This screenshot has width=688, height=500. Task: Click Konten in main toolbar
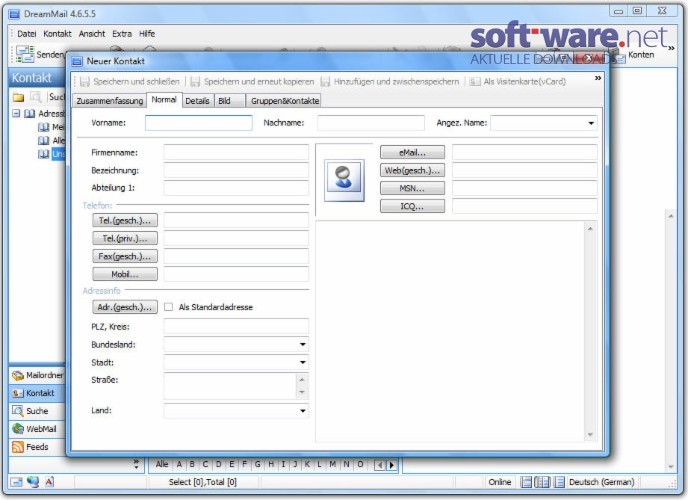[641, 55]
